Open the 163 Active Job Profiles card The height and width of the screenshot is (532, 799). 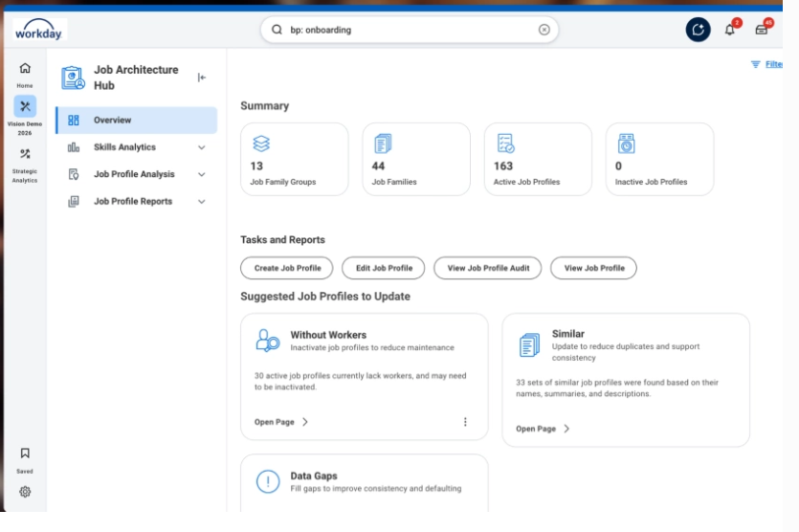(538, 159)
